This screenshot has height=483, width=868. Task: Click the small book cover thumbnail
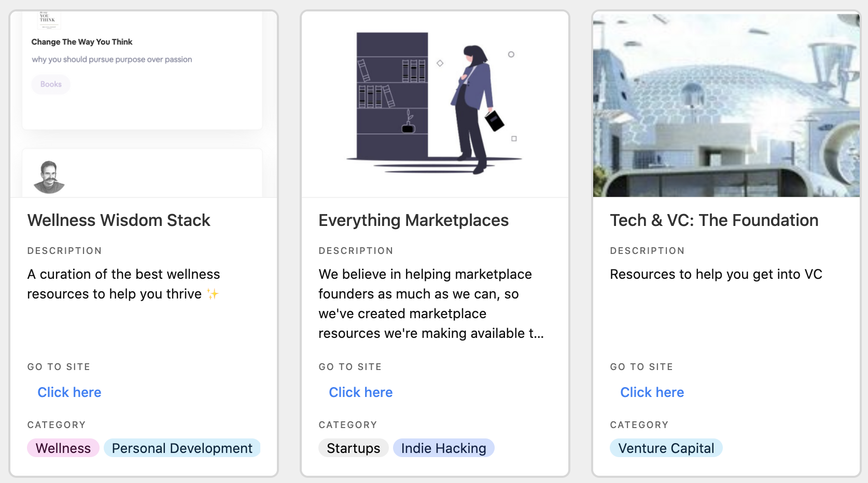point(48,20)
